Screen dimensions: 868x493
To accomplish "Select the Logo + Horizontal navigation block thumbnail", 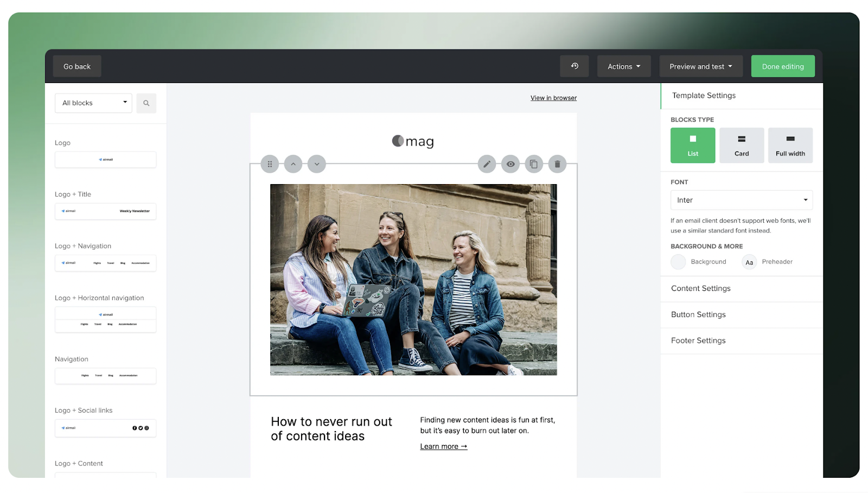I will click(105, 320).
